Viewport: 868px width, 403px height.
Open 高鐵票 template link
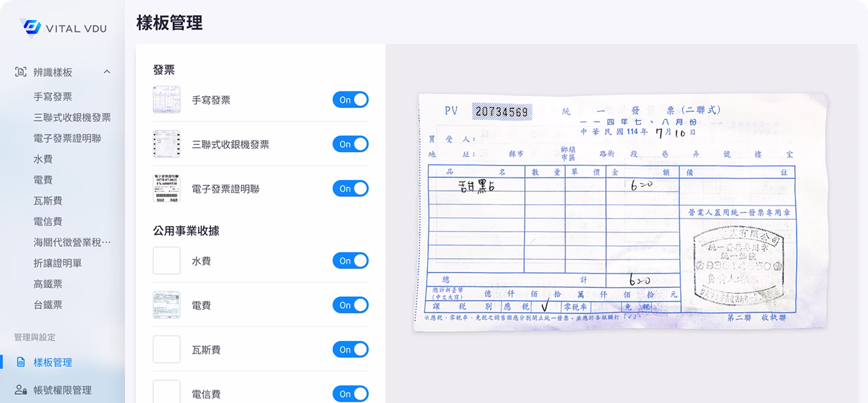[x=48, y=284]
